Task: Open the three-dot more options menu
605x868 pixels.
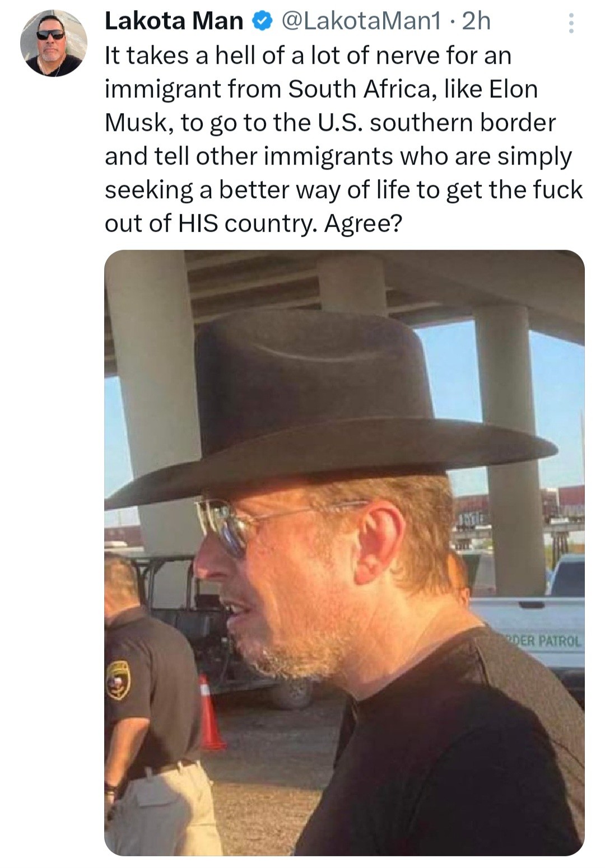Action: pos(571,23)
